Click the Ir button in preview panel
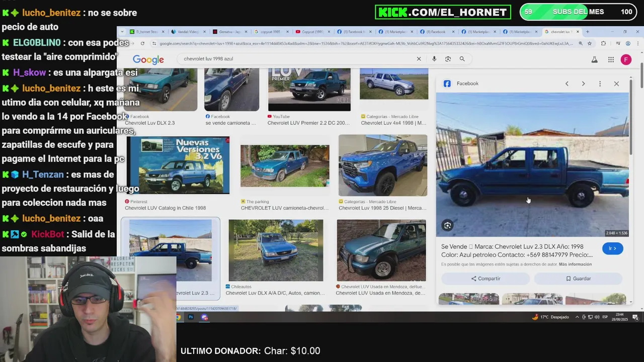The image size is (644, 362). tap(612, 248)
